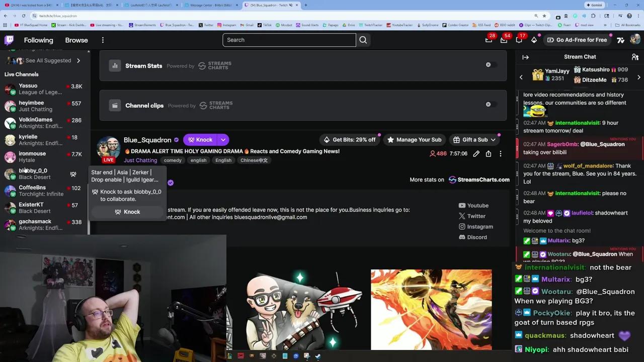Expand the Knock dropdown chevron

click(223, 140)
